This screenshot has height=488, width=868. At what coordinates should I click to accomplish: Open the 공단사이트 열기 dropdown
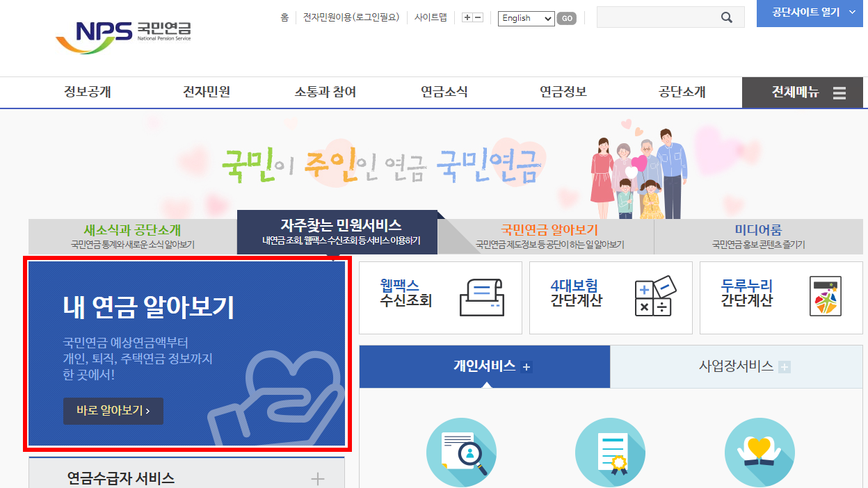click(x=810, y=13)
